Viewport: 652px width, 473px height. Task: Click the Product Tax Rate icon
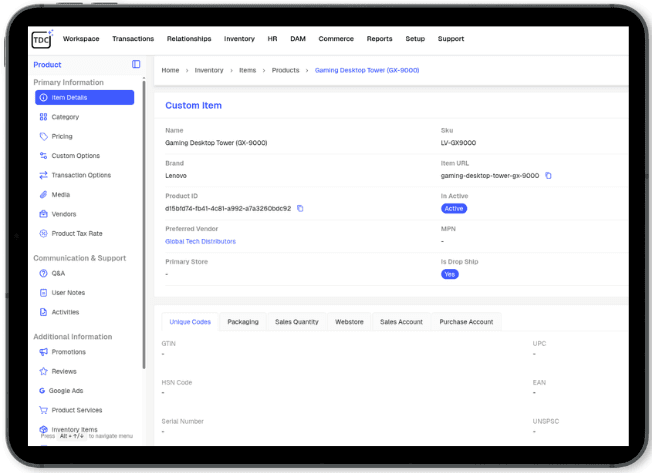[x=43, y=233]
